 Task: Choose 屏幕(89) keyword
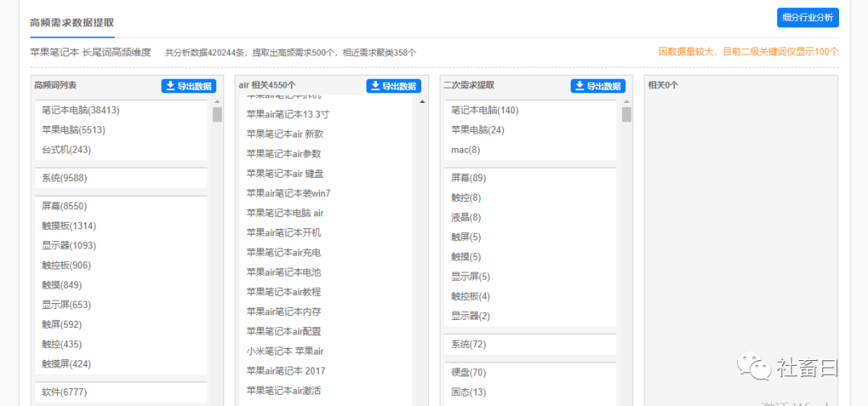pyautogui.click(x=469, y=178)
